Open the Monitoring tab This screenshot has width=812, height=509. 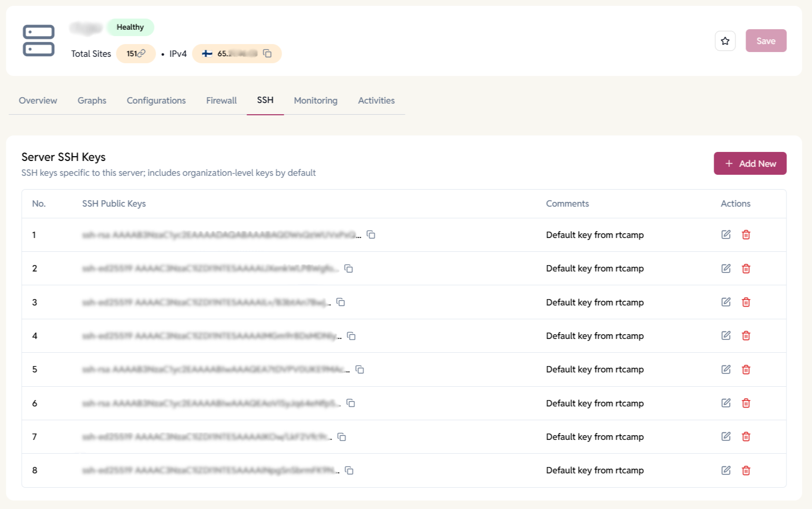click(315, 100)
